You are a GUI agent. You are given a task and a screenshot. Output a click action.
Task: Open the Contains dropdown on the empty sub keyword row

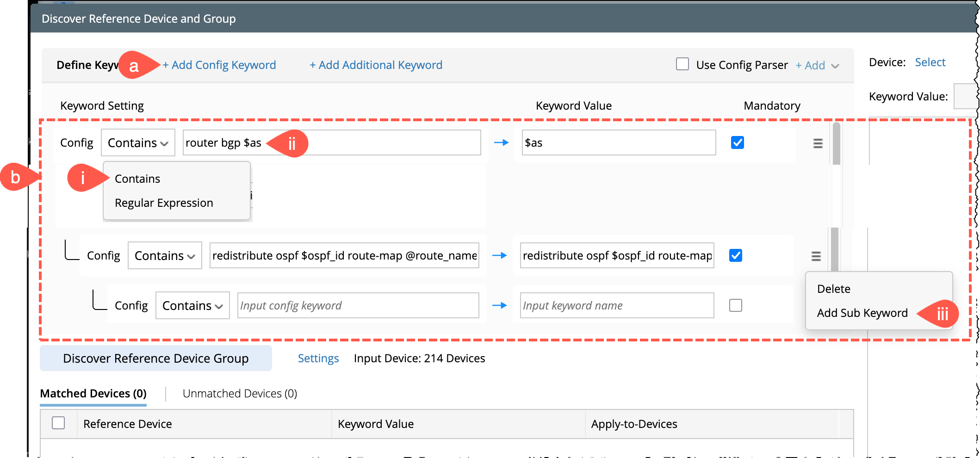(192, 306)
